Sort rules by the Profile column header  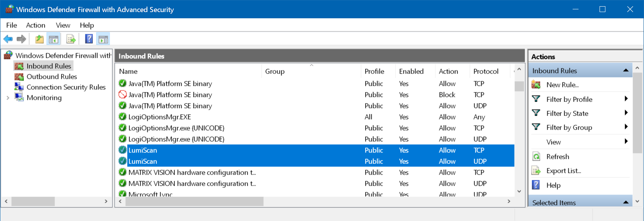coord(378,71)
